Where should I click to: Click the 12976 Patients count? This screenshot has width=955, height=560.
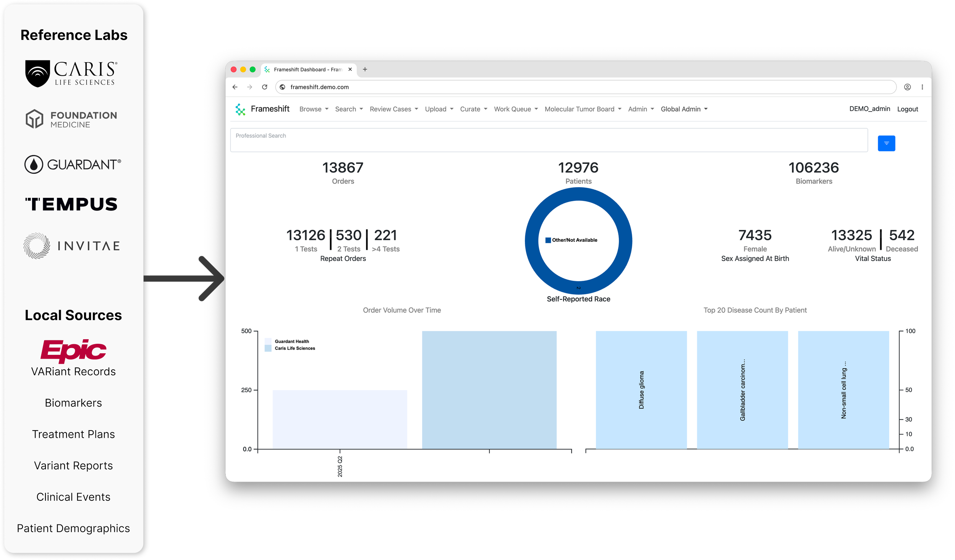[x=578, y=168]
